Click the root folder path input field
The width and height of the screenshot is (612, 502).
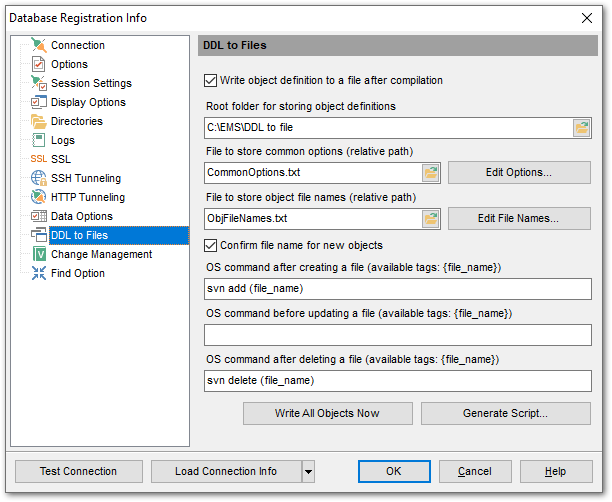[388, 128]
